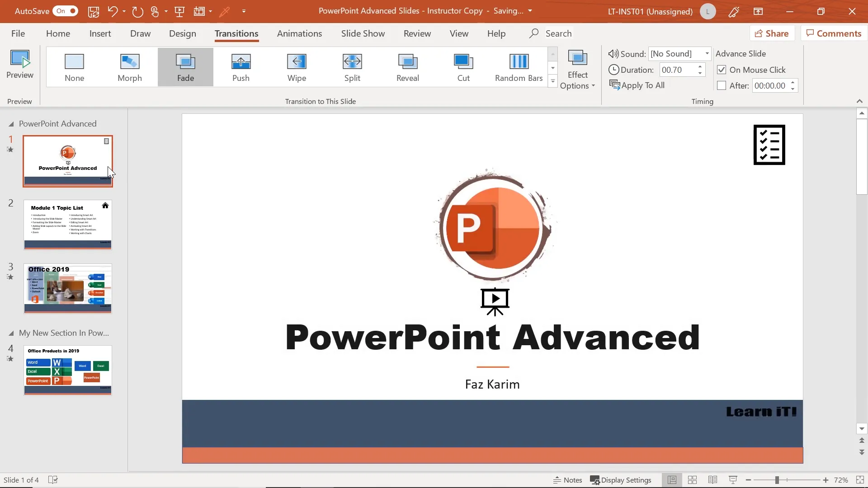
Task: Switch to the Slide Show tab
Action: click(363, 33)
